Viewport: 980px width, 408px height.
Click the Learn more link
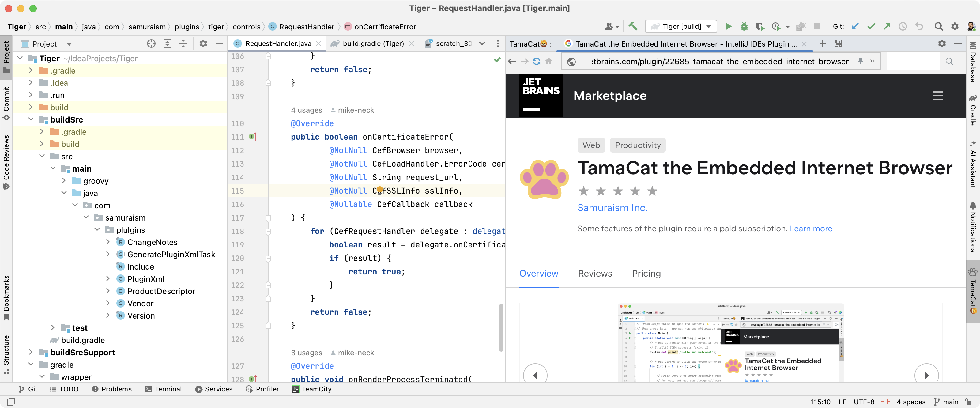coord(811,229)
